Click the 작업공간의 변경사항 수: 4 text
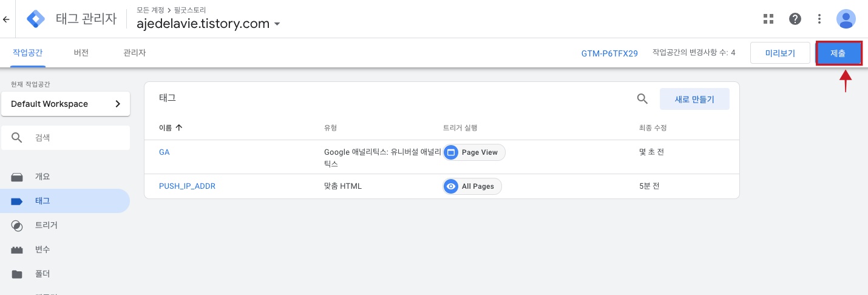The width and height of the screenshot is (868, 295). point(694,53)
